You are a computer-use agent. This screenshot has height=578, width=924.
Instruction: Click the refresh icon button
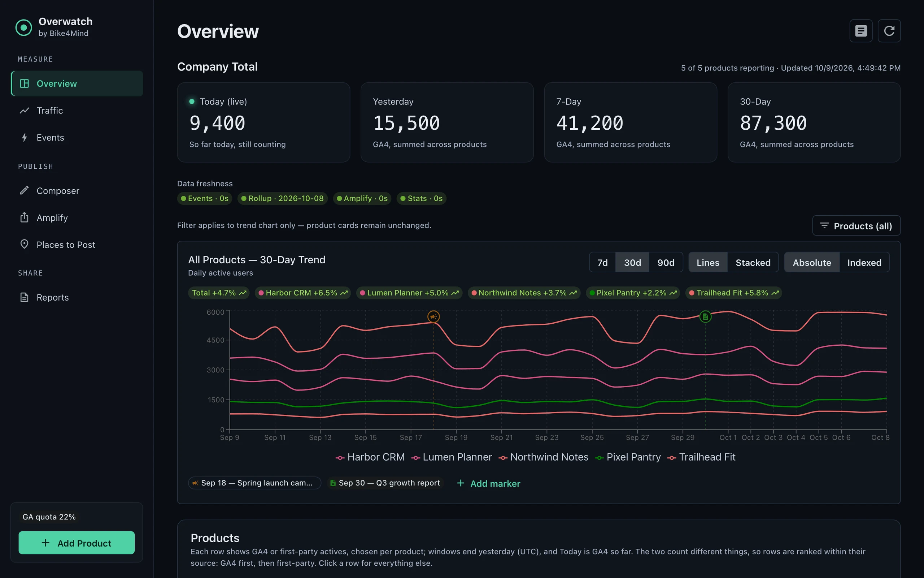[889, 31]
